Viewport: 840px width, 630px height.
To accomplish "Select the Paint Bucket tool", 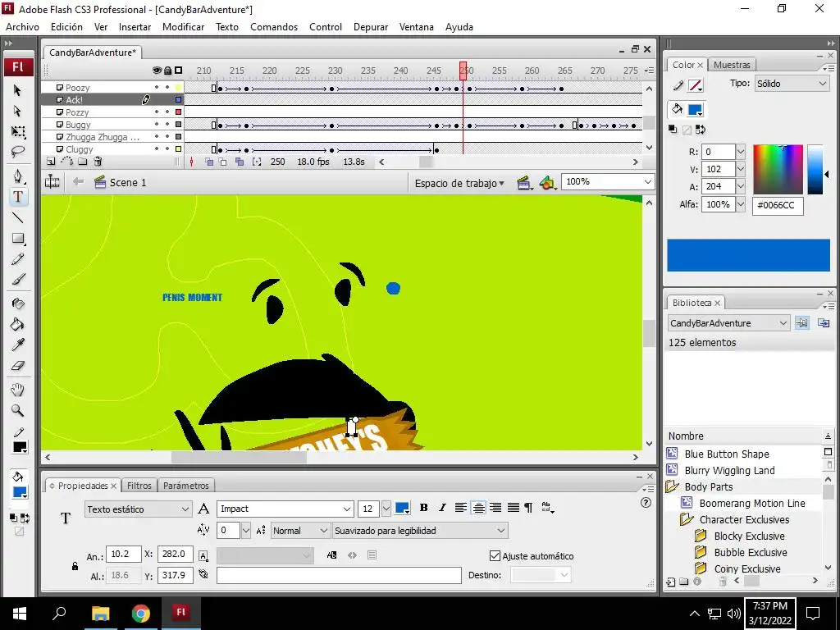I will point(18,324).
